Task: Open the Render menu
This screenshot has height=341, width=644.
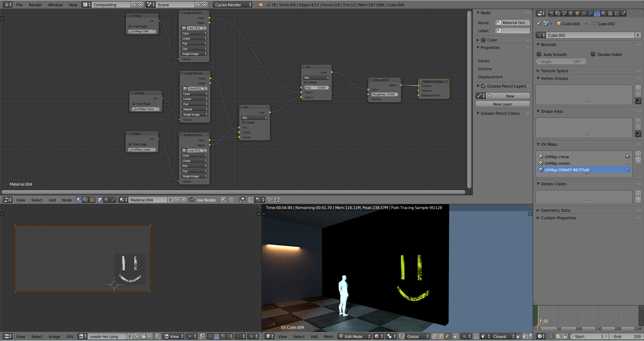Action: [35, 5]
